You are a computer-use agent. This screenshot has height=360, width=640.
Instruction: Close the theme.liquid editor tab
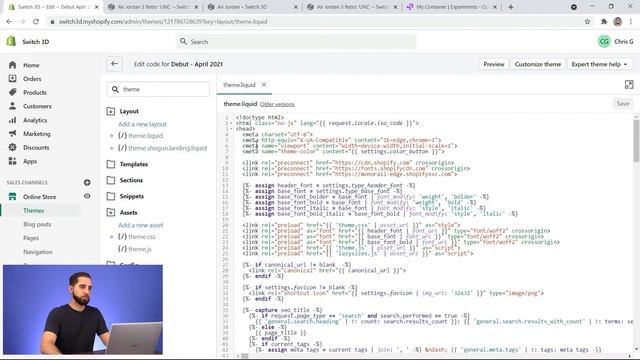[x=264, y=84]
